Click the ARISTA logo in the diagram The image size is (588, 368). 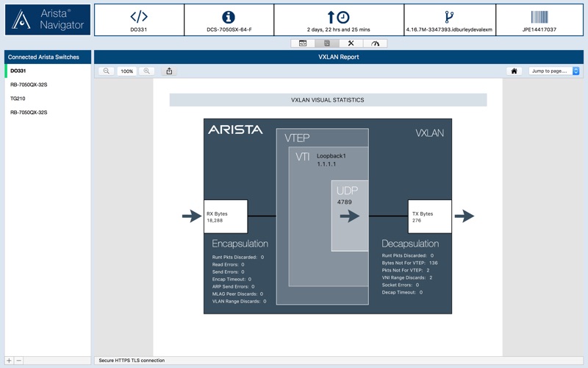coord(235,130)
